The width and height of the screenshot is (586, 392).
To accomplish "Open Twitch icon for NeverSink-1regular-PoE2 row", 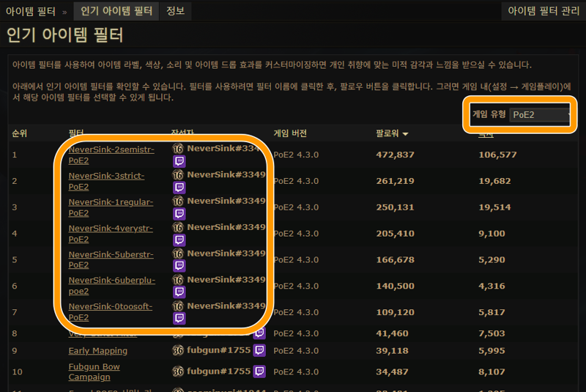I will click(179, 213).
